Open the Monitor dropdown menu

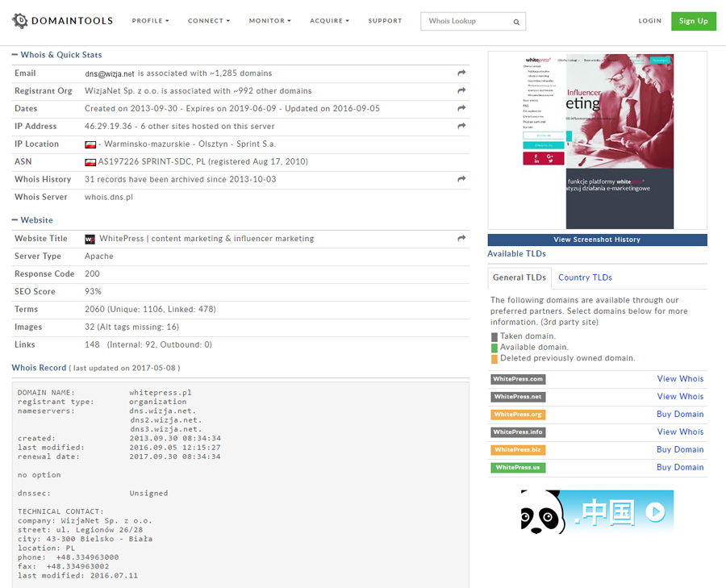(269, 21)
